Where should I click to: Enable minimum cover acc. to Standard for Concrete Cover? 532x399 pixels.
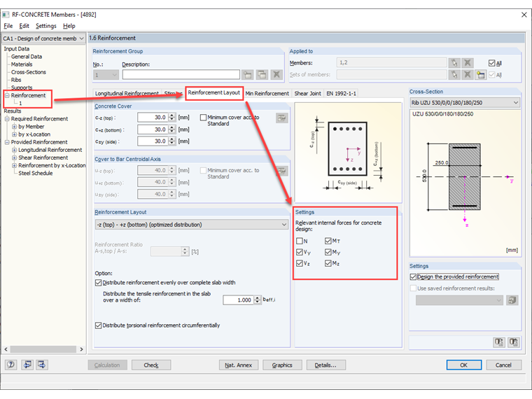point(203,118)
